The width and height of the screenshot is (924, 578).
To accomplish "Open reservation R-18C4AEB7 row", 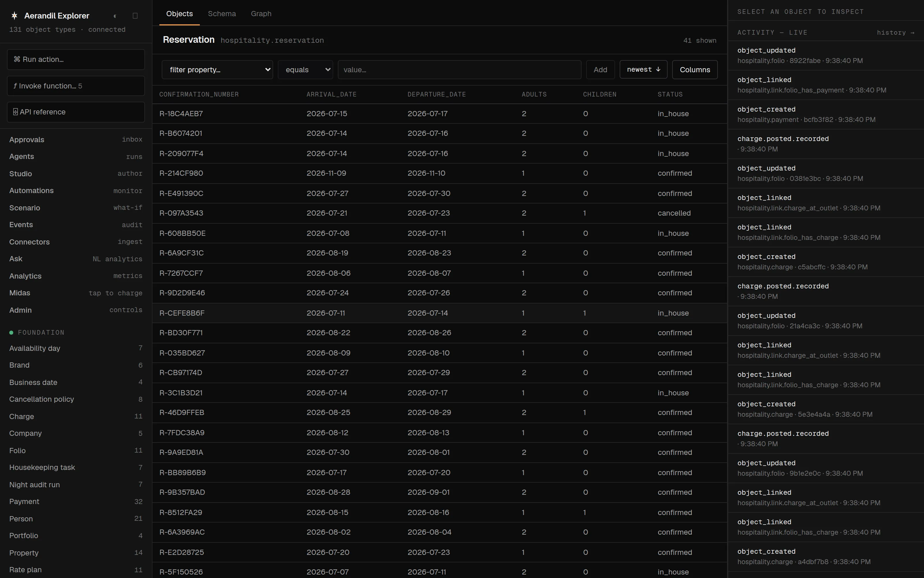I will coord(439,114).
